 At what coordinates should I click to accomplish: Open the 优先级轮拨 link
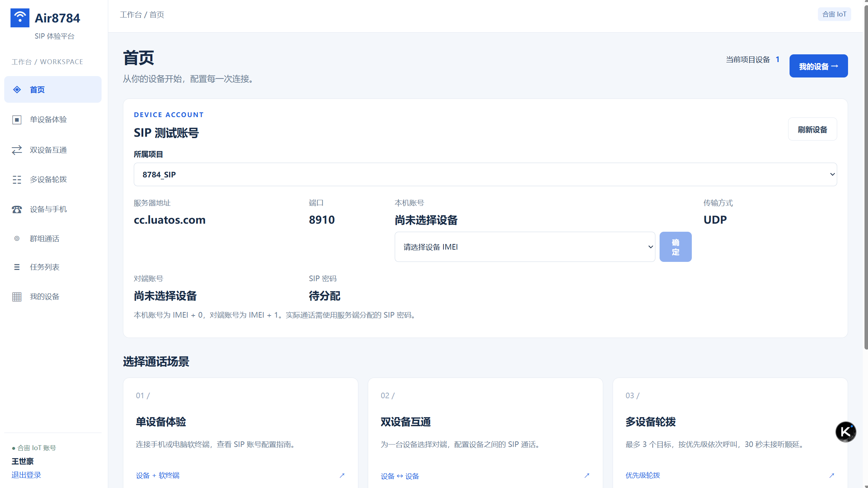[643, 475]
